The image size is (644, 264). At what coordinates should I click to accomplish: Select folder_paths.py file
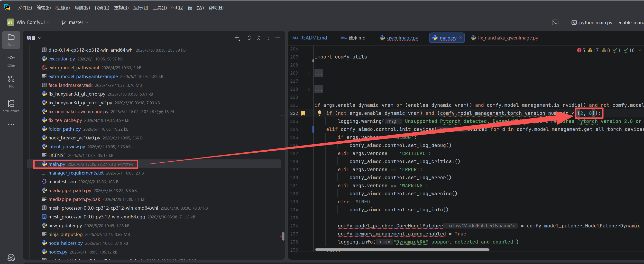tap(64, 129)
